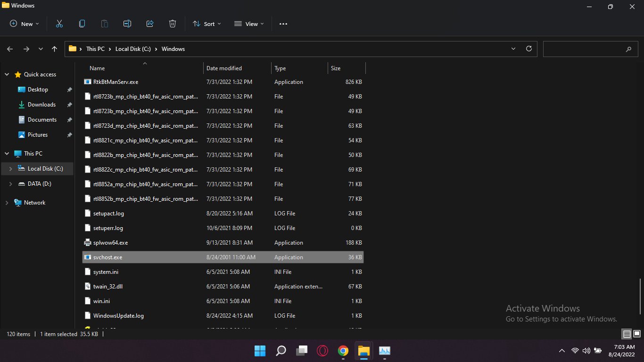Select the RtkBtManServ.exe file icon
The image size is (644, 362).
(x=87, y=82)
